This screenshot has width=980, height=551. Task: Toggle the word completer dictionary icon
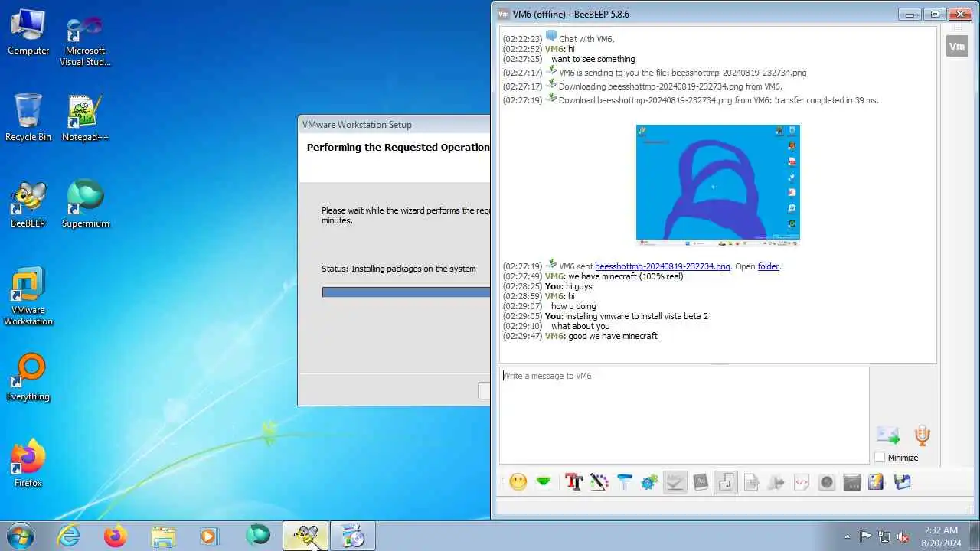click(700, 482)
